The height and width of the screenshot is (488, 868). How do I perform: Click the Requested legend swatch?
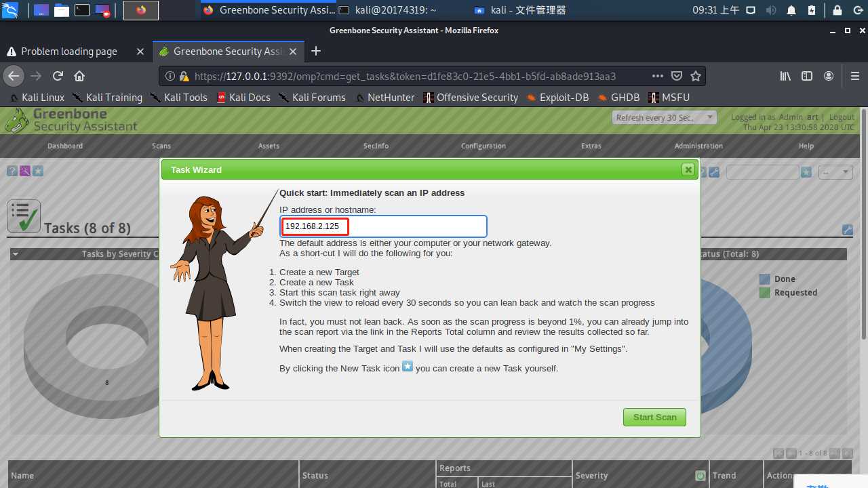click(764, 293)
